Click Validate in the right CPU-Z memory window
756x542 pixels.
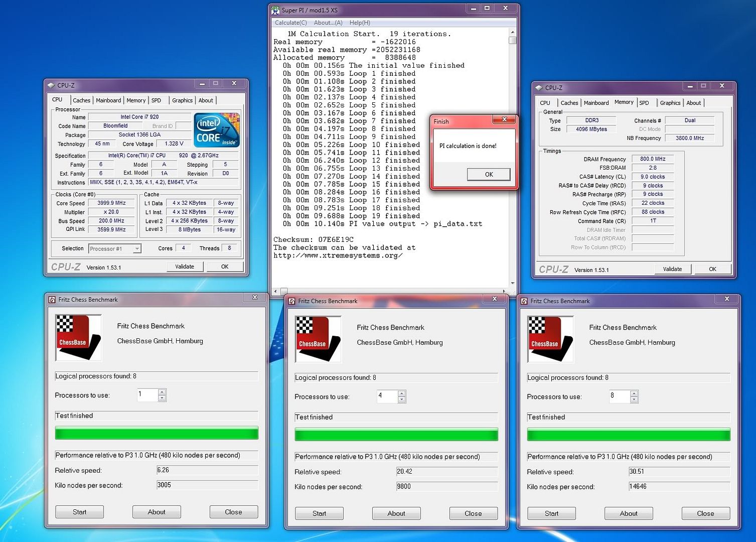coord(673,269)
